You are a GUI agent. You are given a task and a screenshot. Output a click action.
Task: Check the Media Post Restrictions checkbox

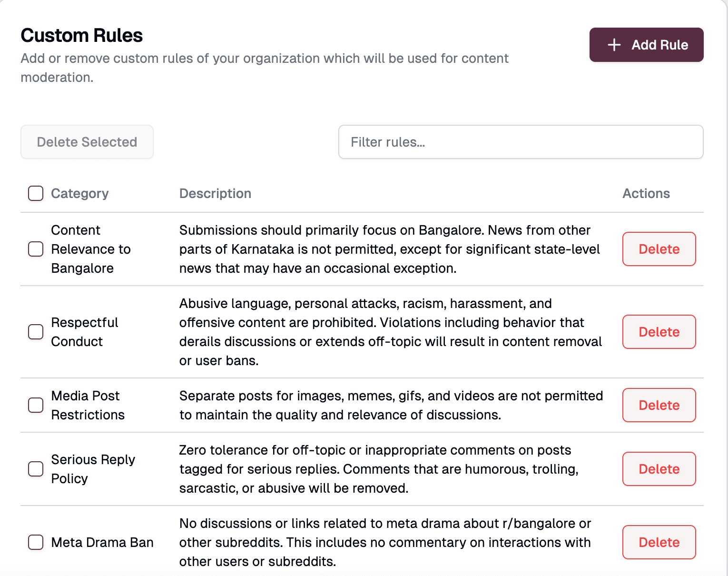coord(36,405)
